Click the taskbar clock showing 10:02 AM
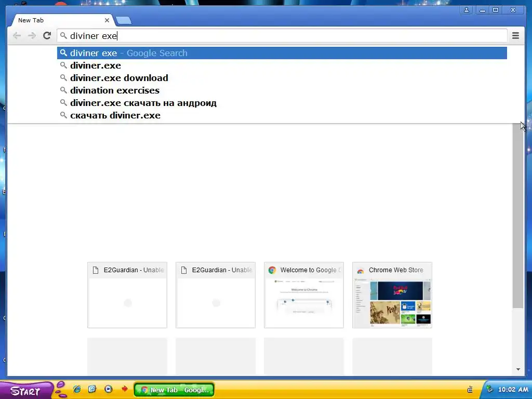The image size is (532, 399). pyautogui.click(x=513, y=390)
